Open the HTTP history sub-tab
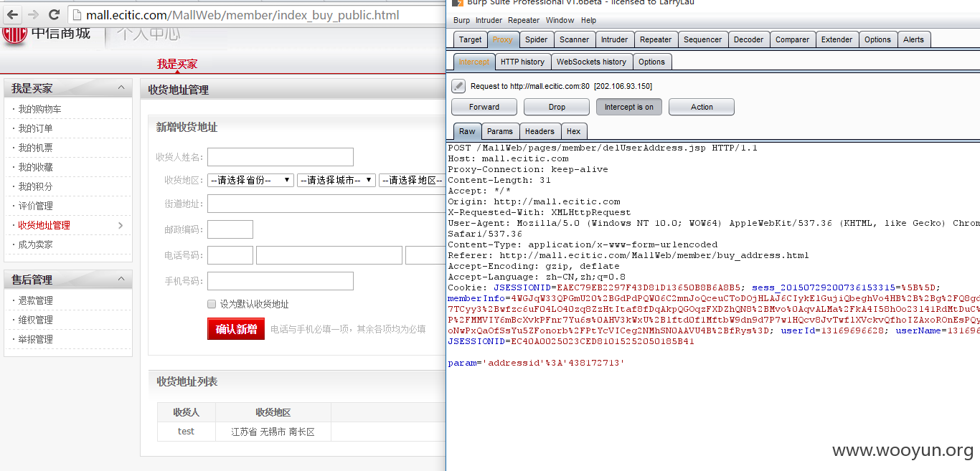 [x=522, y=62]
